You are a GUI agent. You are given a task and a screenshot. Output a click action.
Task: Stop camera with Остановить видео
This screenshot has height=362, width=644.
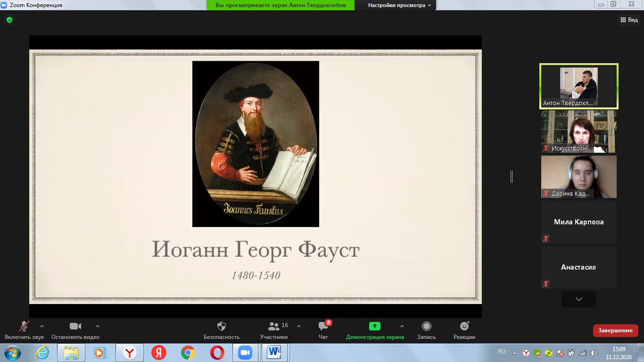(x=75, y=330)
